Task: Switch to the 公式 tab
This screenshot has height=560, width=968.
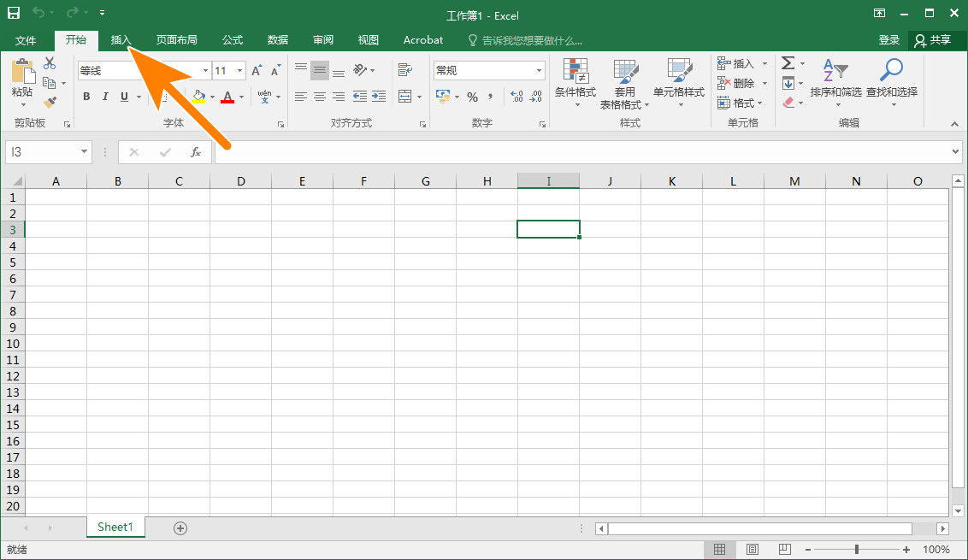Action: (233, 40)
